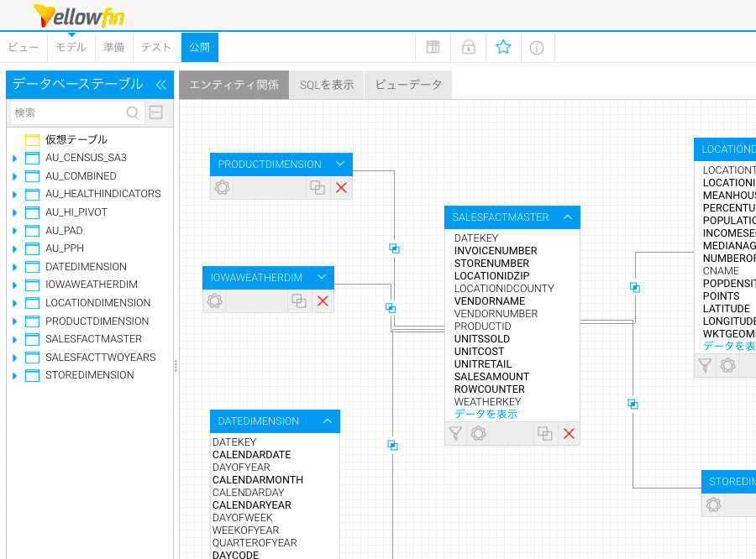Expand AU_CENSUS_SA3 tree node arrow
Viewport: 756px width, 559px height.
pos(14,158)
